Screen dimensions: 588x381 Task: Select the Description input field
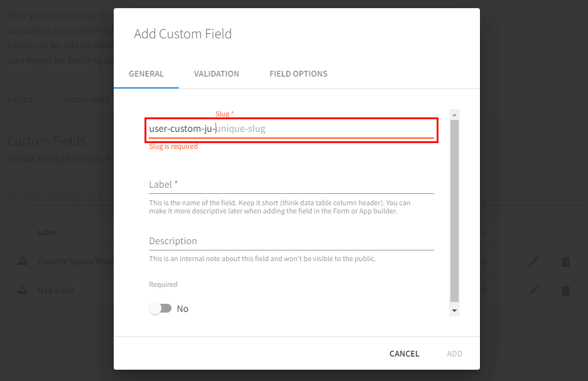(x=291, y=241)
